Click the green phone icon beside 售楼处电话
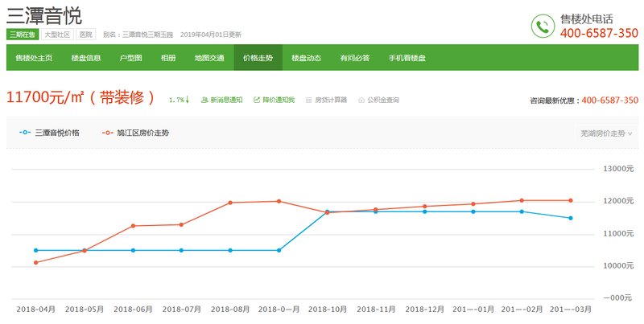The image size is (644, 324). click(543, 27)
